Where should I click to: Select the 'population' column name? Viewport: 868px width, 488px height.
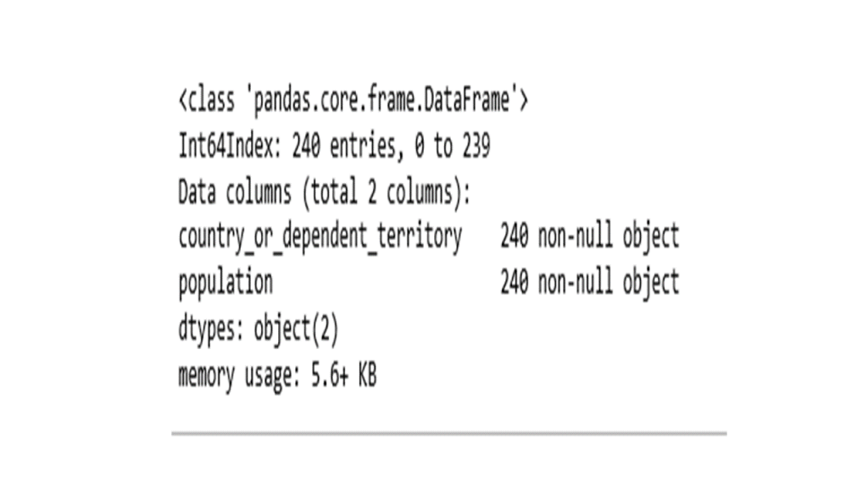pyautogui.click(x=225, y=283)
